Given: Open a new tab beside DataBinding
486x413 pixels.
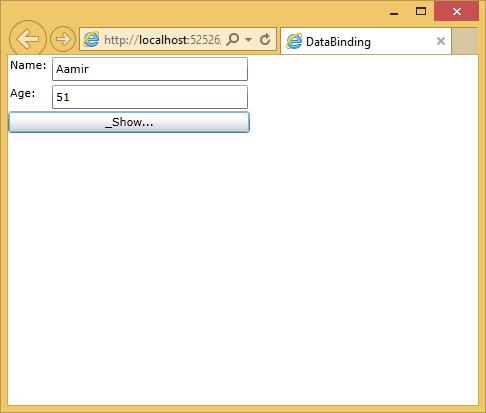Looking at the screenshot, I should click(x=465, y=41).
